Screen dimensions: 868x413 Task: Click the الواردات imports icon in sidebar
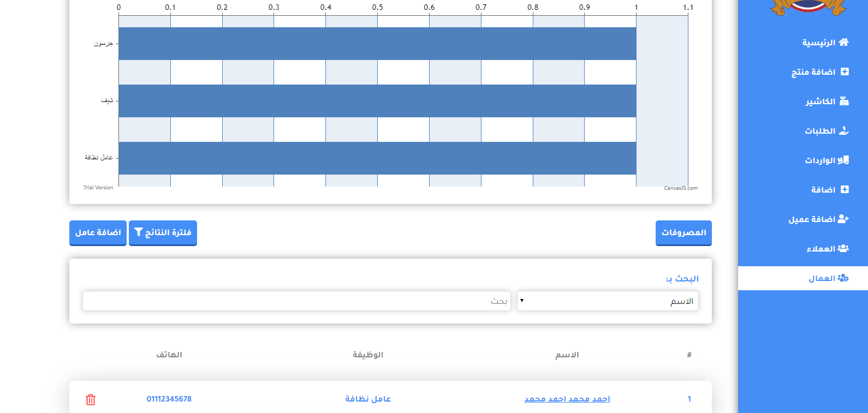coord(843,160)
